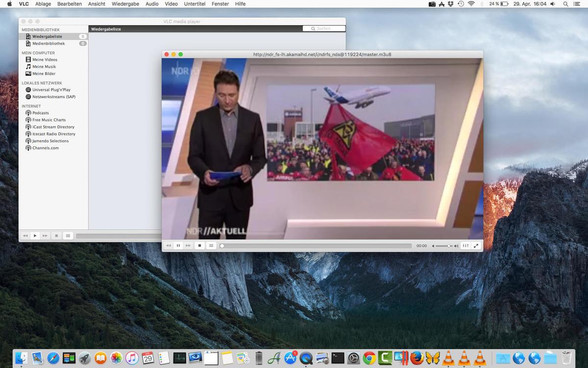Stop playback in the video player window

click(199, 246)
